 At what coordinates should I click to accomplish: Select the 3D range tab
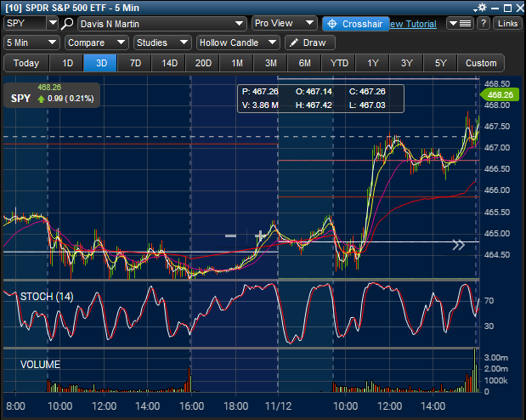[x=101, y=63]
